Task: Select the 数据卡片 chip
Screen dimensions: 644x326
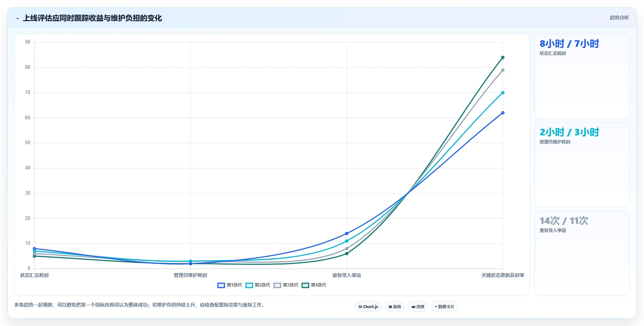Action: click(444, 307)
